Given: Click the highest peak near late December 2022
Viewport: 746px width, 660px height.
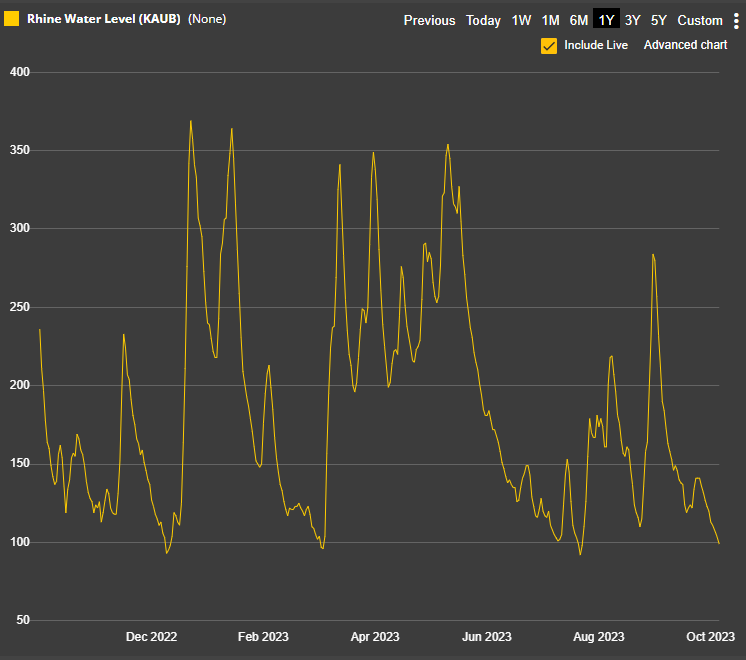Looking at the screenshot, I should coord(191,121).
